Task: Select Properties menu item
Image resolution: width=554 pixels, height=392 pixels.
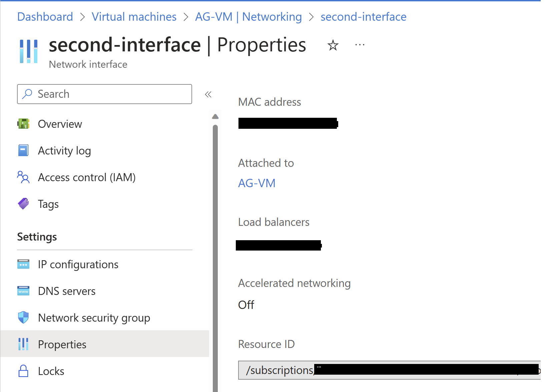Action: tap(105, 344)
